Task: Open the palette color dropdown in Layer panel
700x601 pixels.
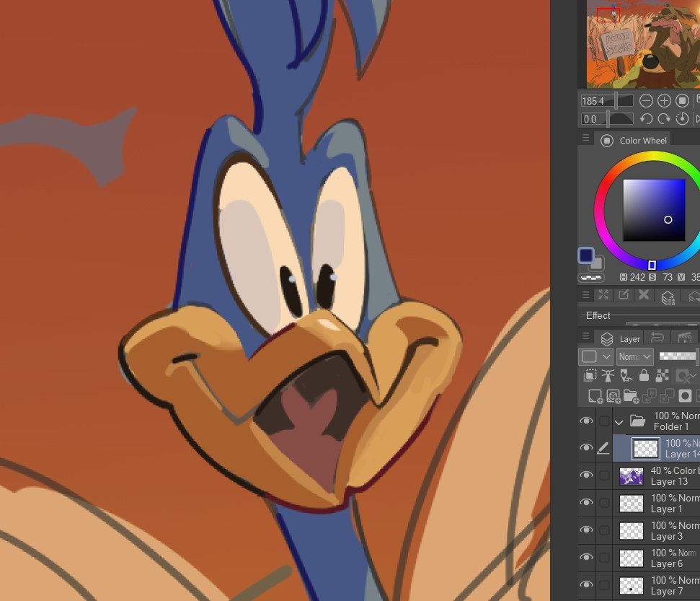Action: point(595,356)
